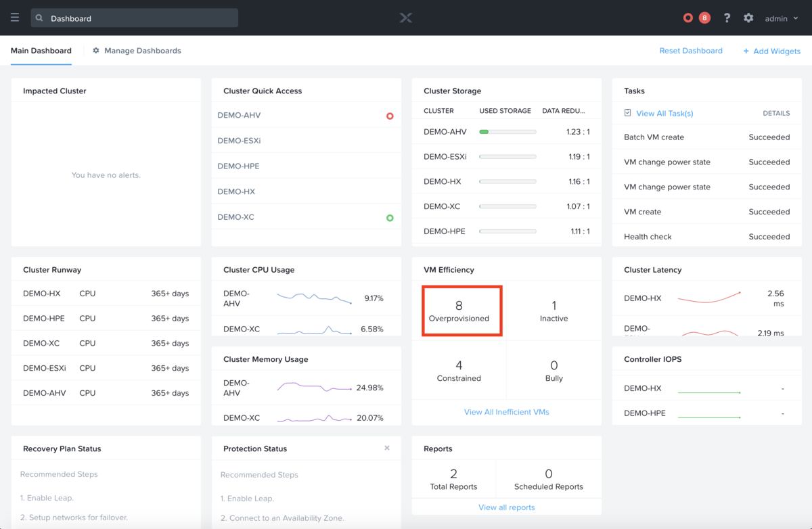Click the green health icon beside DEMO-XC
812x529 pixels.
[x=390, y=217]
